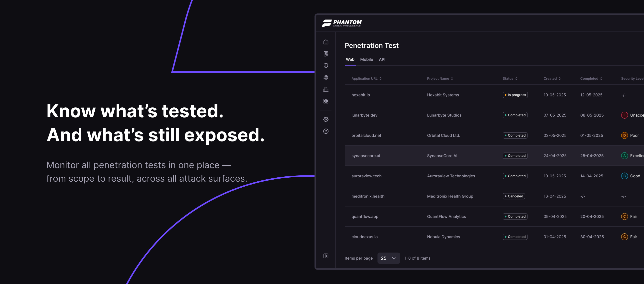The height and width of the screenshot is (284, 644).
Task: Click the fingerprint sidebar icon
Action: tap(326, 77)
